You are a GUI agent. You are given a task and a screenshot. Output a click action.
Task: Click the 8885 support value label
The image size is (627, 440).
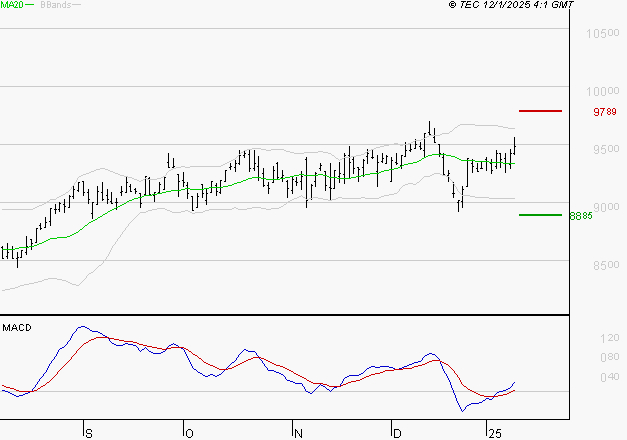581,215
